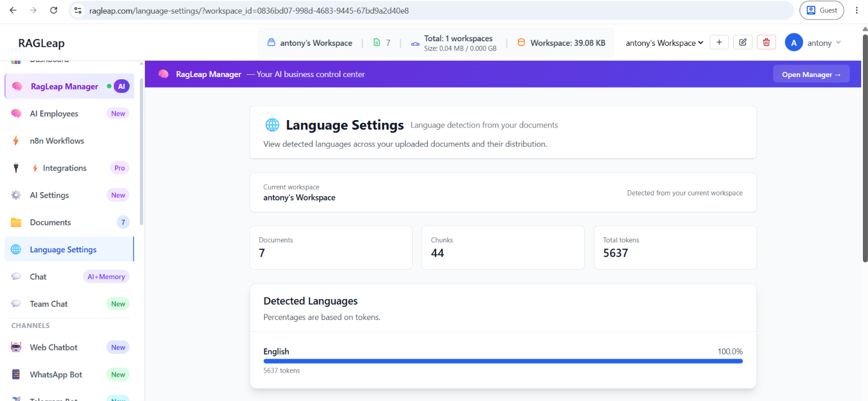Click the English language progress bar
868x401 pixels.
point(503,361)
